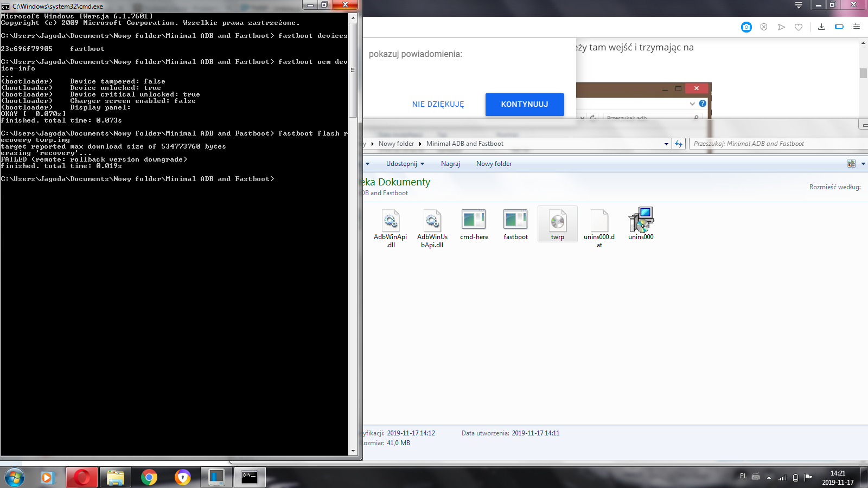The width and height of the screenshot is (868, 488).
Task: Open Opera easy setup sliders icon
Action: point(857,27)
